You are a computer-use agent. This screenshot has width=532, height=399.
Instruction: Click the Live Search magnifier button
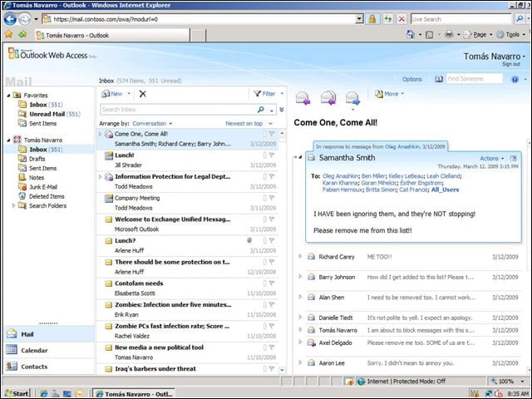pyautogui.click(x=519, y=19)
